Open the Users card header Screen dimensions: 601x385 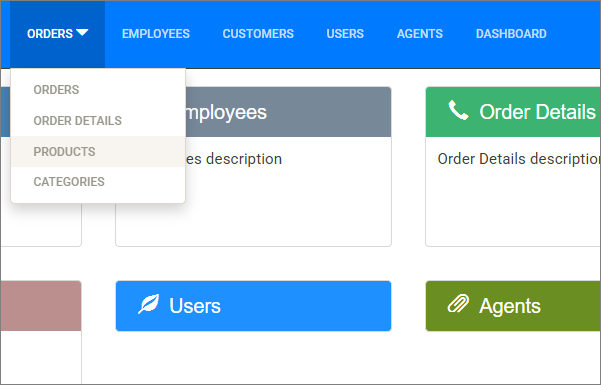253,306
